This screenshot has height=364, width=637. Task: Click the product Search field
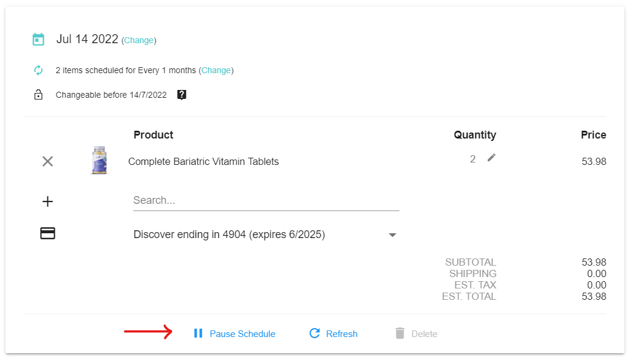coord(266,200)
